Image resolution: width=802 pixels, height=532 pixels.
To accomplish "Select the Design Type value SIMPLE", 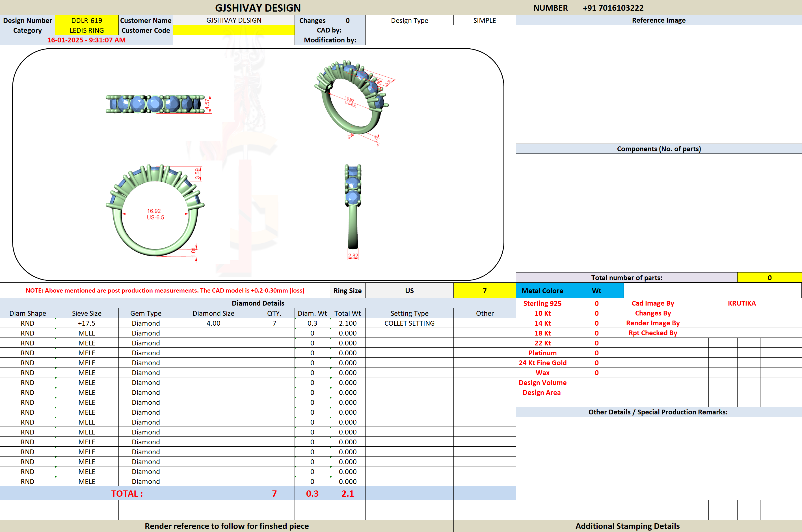I will [485, 20].
